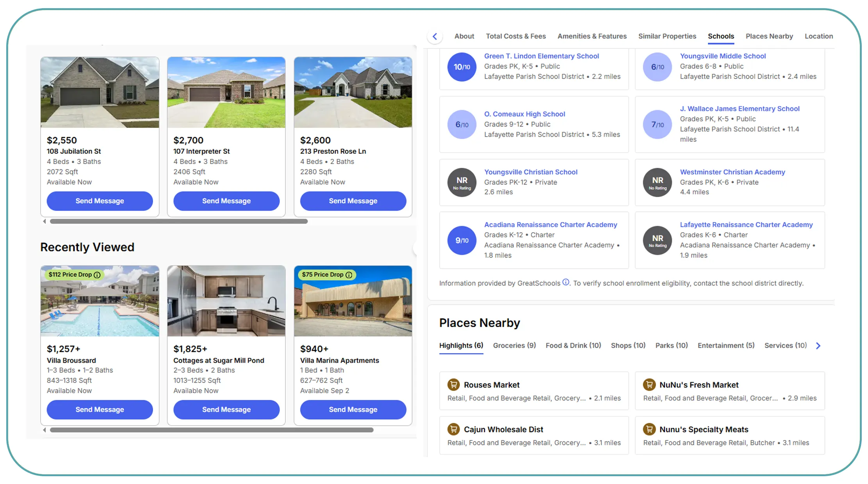
Task: Click the Cajun Wholesale Dist place name
Action: pyautogui.click(x=503, y=429)
